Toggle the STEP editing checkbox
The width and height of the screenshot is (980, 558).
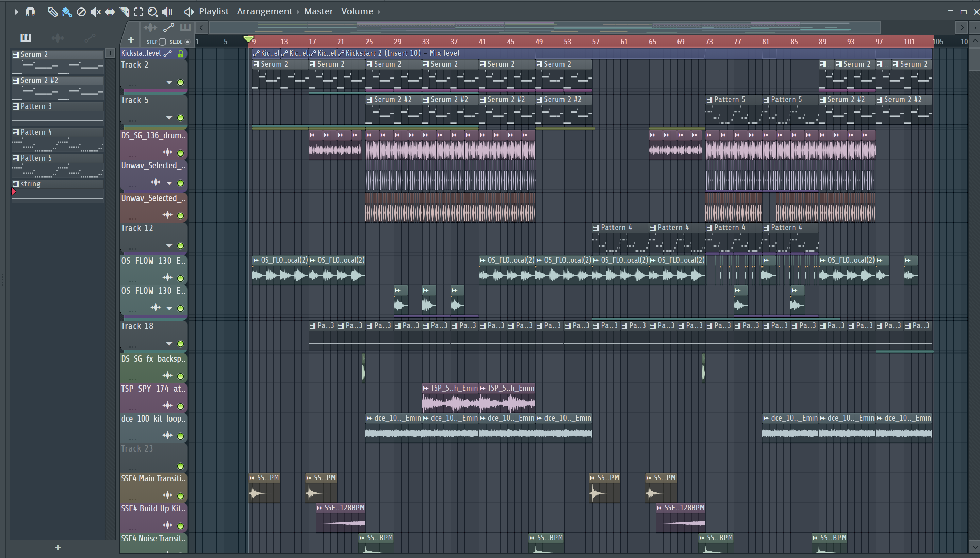(x=162, y=42)
